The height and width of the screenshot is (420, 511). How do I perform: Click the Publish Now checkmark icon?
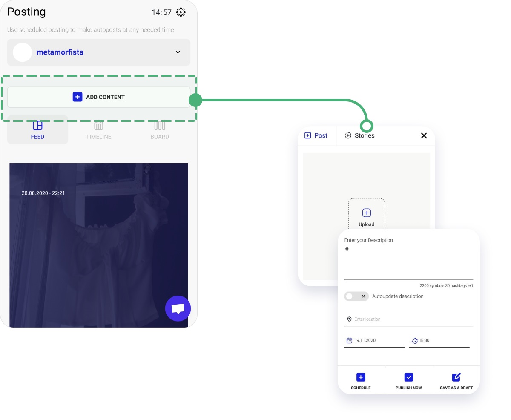coord(409,377)
